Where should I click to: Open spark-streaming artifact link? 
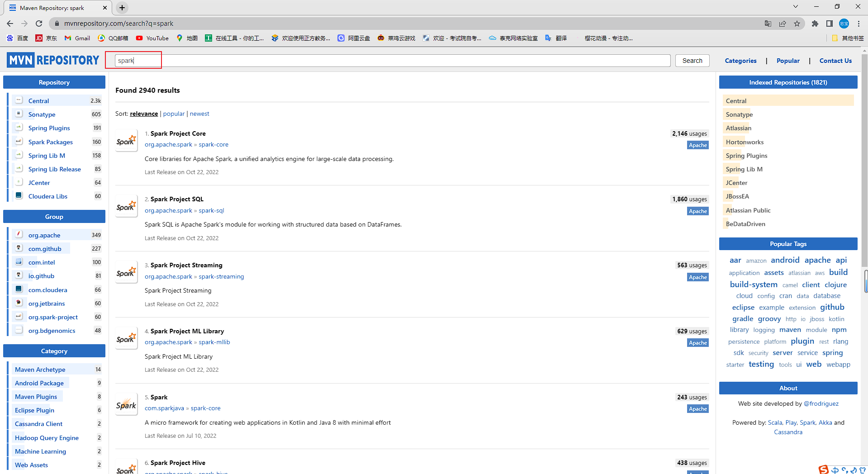tap(221, 276)
